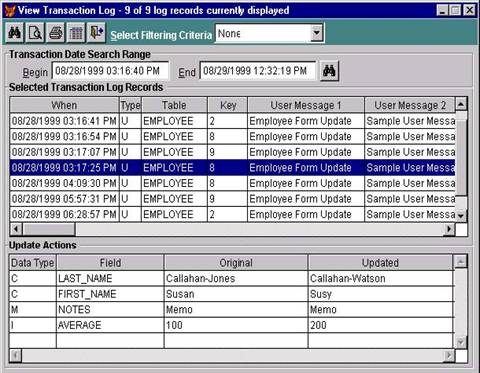480x373 pixels.
Task: Click the Begin date input field
Action: [x=110, y=71]
